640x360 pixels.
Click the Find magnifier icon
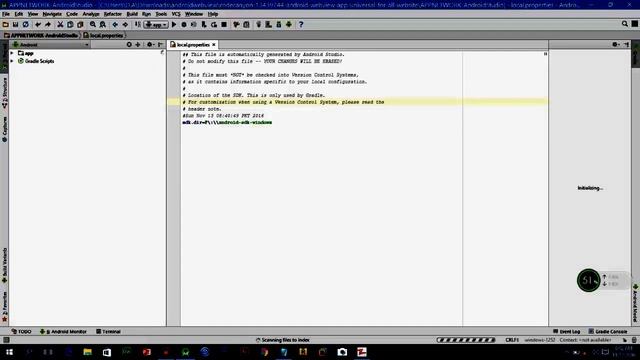coord(93,24)
